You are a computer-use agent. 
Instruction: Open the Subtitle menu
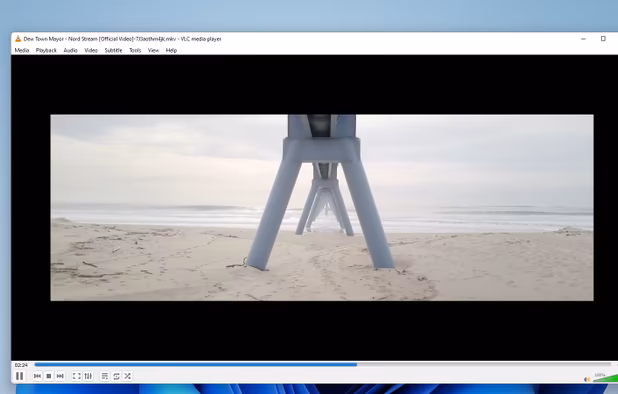[114, 50]
